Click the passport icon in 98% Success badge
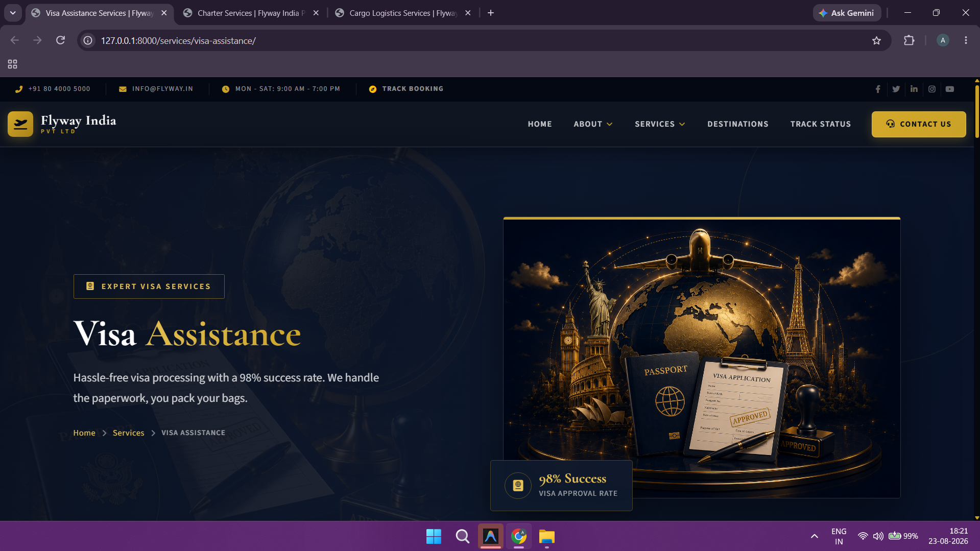The width and height of the screenshot is (980, 551). 518,485
